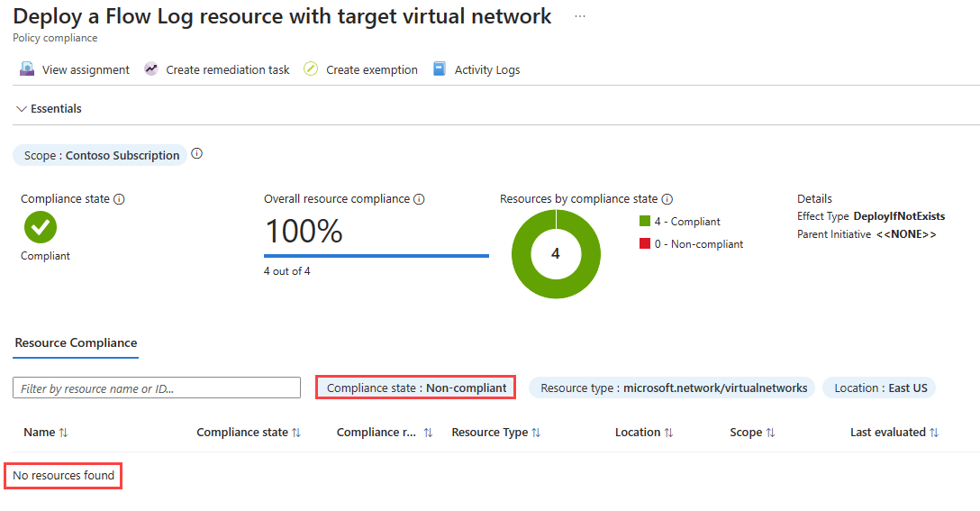The width and height of the screenshot is (980, 511).
Task: Select the Resource Compliance tab
Action: [77, 343]
